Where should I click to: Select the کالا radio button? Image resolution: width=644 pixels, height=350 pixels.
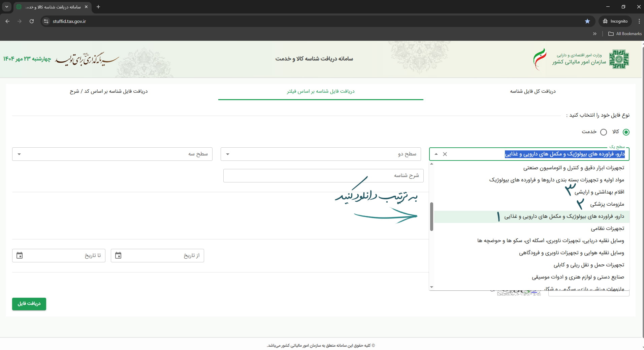click(x=626, y=132)
